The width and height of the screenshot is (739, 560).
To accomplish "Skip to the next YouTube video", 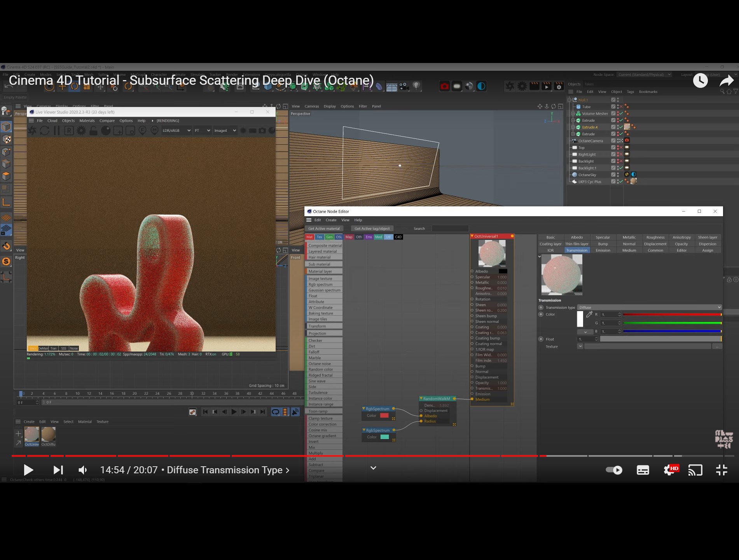I will pos(58,470).
